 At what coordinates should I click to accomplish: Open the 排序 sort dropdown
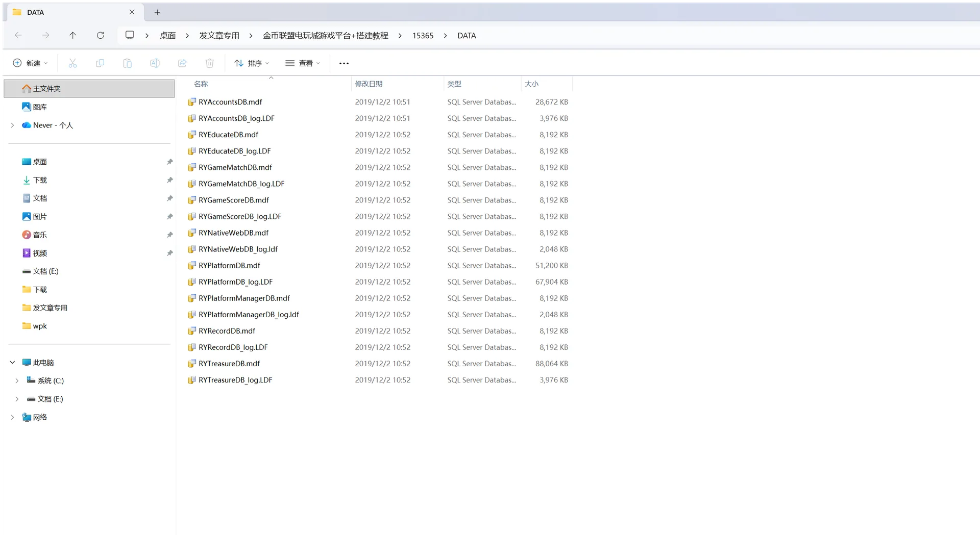coord(252,63)
